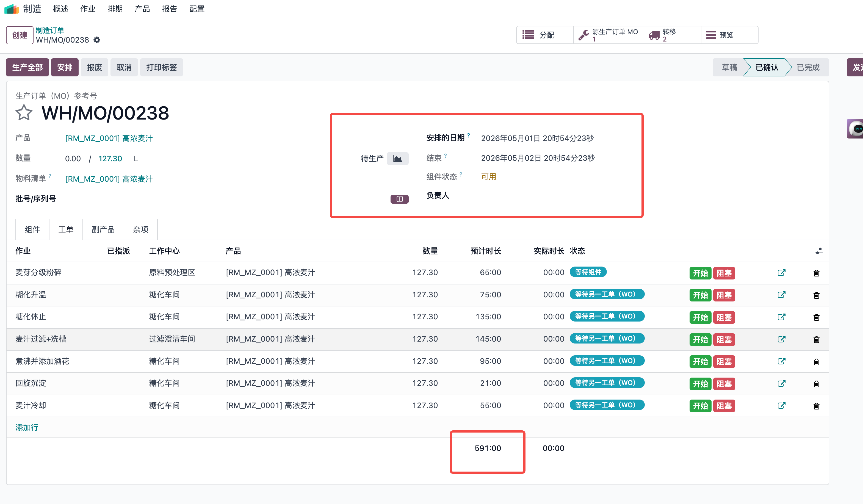The width and height of the screenshot is (863, 504).
Task: Switch to the 杂项 tab
Action: (140, 229)
